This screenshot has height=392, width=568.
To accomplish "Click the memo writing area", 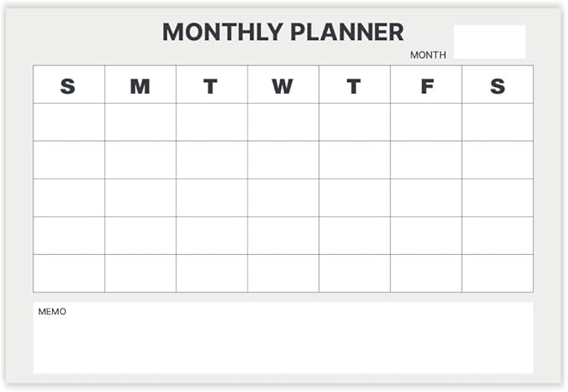I will (x=283, y=343).
